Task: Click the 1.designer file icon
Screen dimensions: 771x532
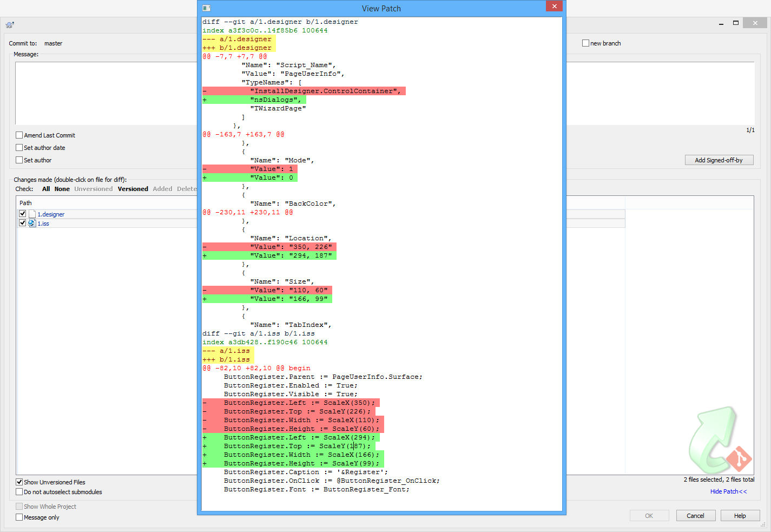Action: coord(32,214)
